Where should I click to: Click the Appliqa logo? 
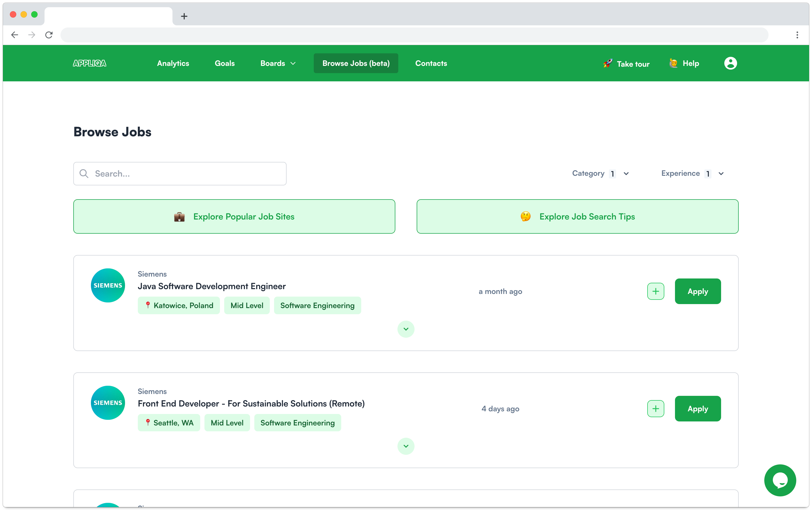[89, 63]
